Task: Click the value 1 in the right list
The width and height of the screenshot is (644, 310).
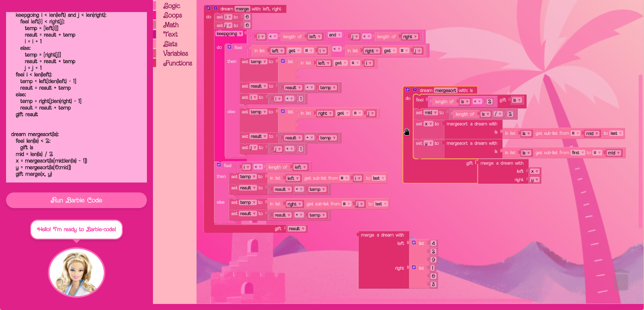Action: pyautogui.click(x=433, y=268)
